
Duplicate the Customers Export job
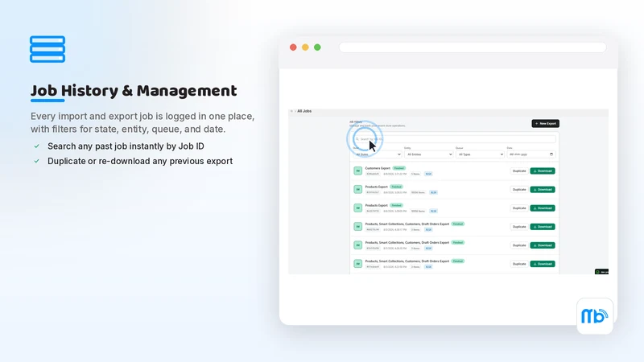519,171
